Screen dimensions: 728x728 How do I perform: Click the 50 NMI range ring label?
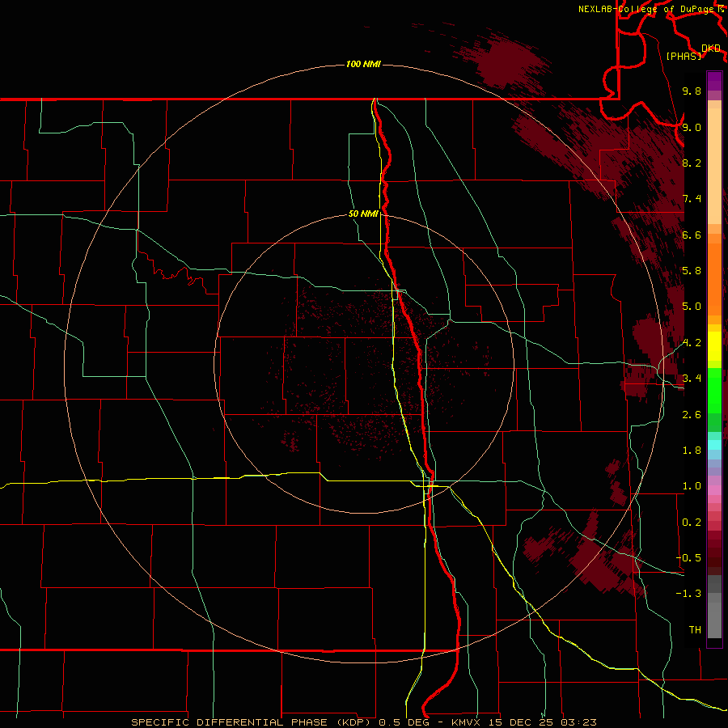point(363,214)
